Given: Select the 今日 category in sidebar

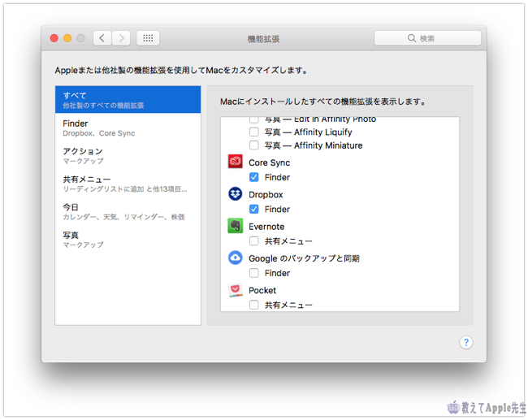Looking at the screenshot, I should pos(128,211).
